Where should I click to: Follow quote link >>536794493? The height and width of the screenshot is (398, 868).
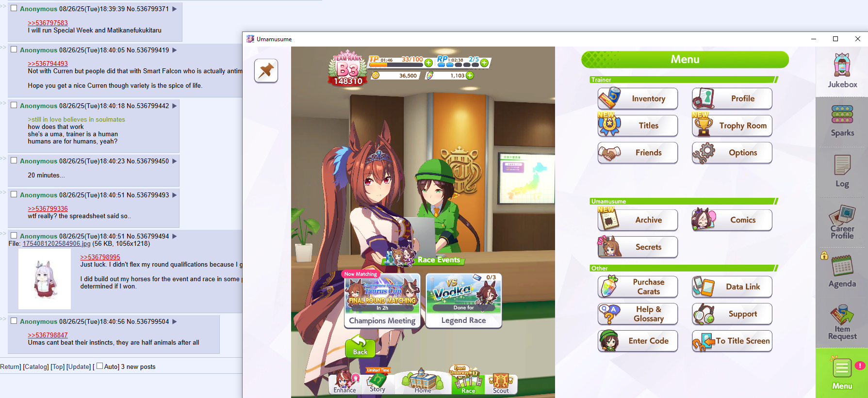[x=48, y=64]
